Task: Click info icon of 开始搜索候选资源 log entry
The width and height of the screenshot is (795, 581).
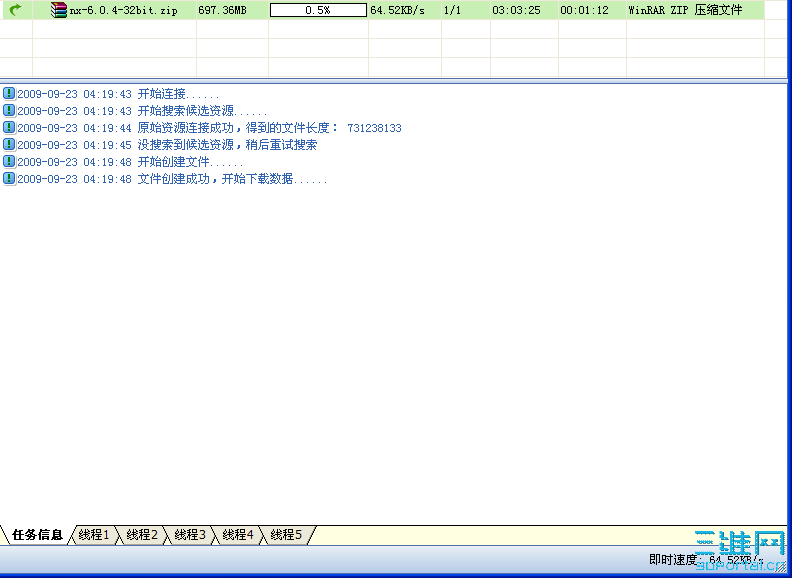Action: (x=9, y=110)
